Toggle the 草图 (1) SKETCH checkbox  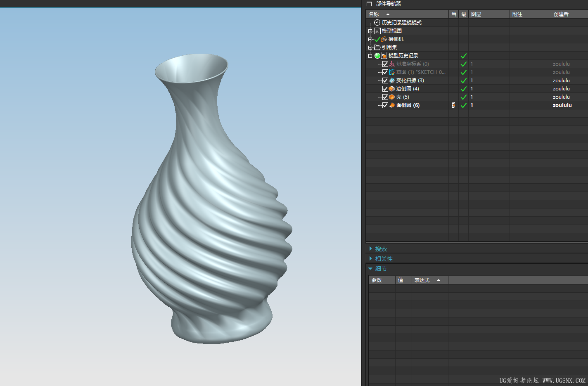tap(385, 72)
